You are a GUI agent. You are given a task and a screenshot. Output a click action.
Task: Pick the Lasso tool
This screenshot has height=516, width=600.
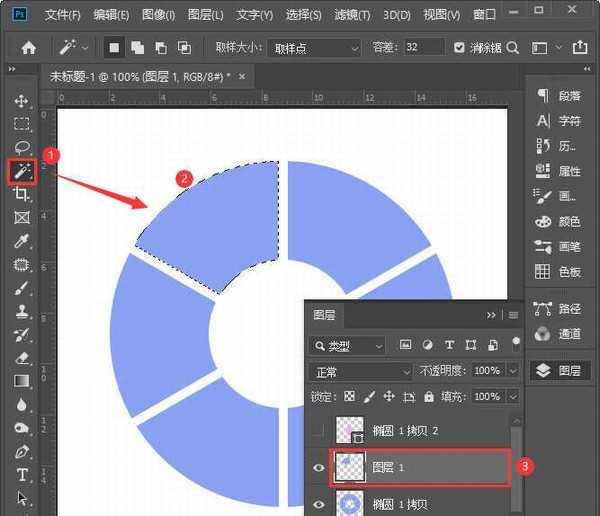(x=21, y=147)
